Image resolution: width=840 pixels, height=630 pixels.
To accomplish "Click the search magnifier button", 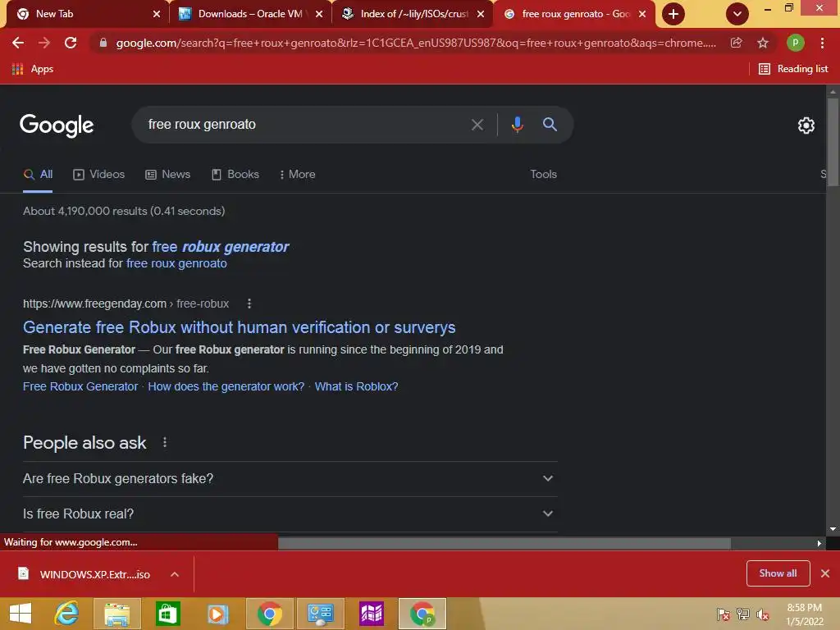I will coord(550,125).
